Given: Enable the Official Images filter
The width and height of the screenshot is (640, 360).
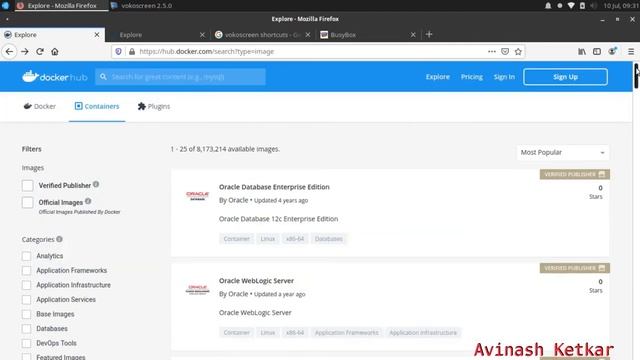Looking at the screenshot, I should tap(27, 202).
